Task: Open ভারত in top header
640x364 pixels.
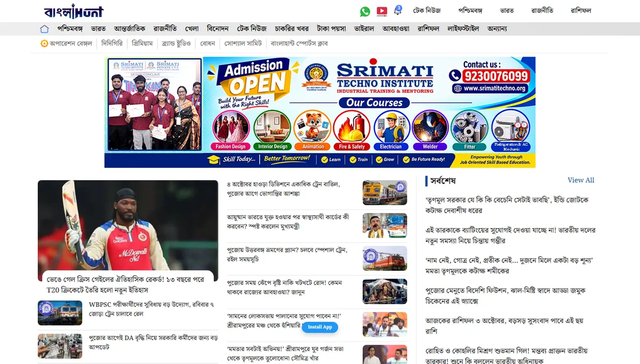Action: 507,11
